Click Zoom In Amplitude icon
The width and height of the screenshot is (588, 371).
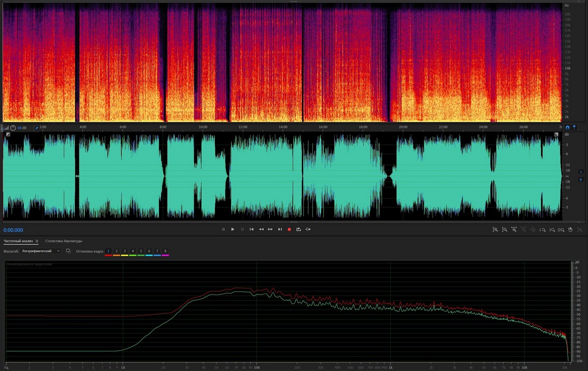point(495,230)
